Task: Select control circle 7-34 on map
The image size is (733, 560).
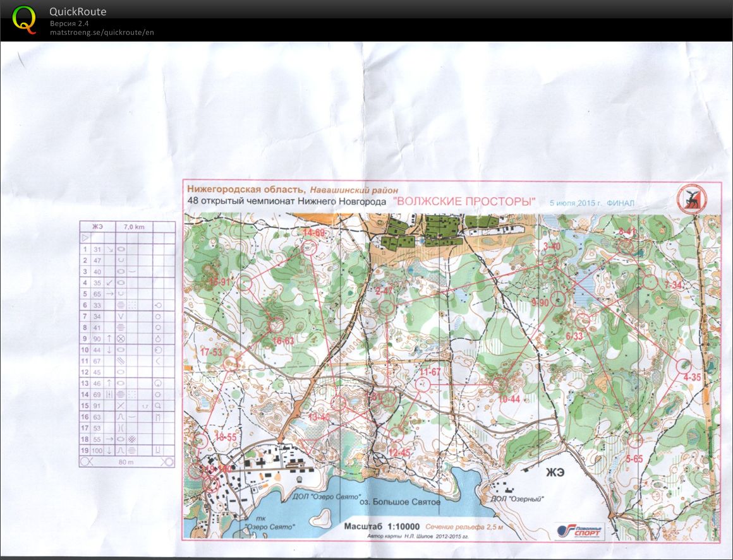Action: [x=650, y=282]
